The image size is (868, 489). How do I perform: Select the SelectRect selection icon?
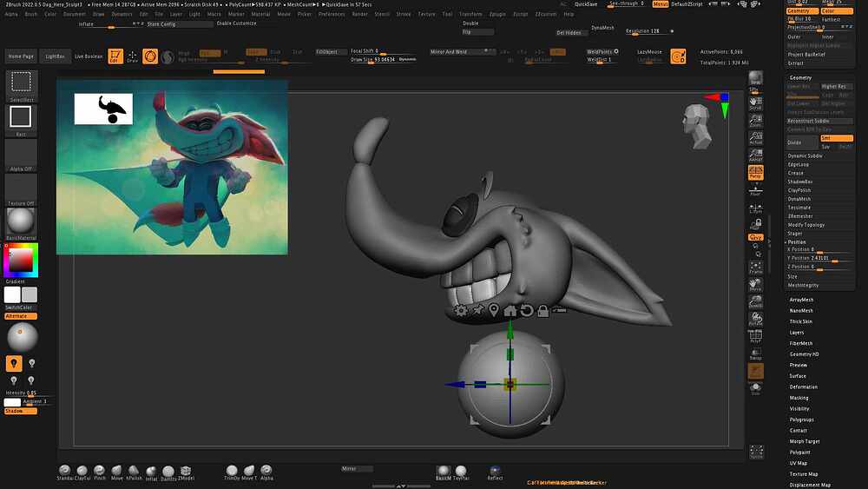coord(21,85)
